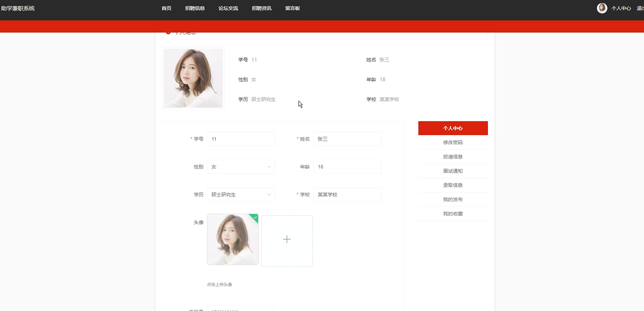Open 我的发布 in the sidebar
Screen dimensions: 644x311
(x=453, y=199)
